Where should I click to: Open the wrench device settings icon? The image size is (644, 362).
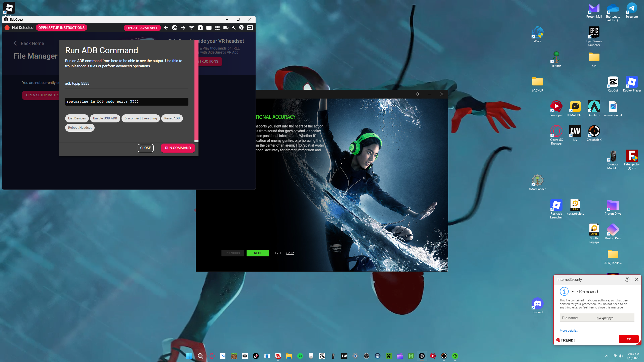point(234,28)
